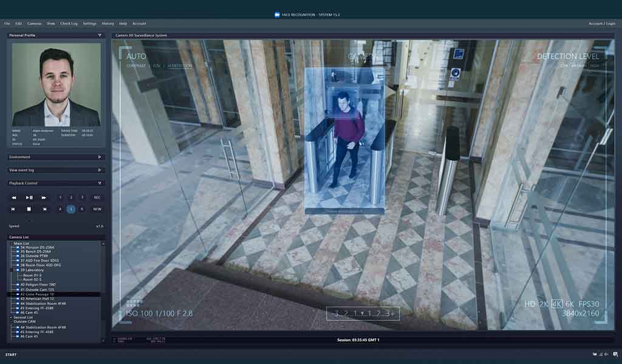Select the Play/Pause playback icon
Viewport: 622px width, 364px height.
[29, 197]
